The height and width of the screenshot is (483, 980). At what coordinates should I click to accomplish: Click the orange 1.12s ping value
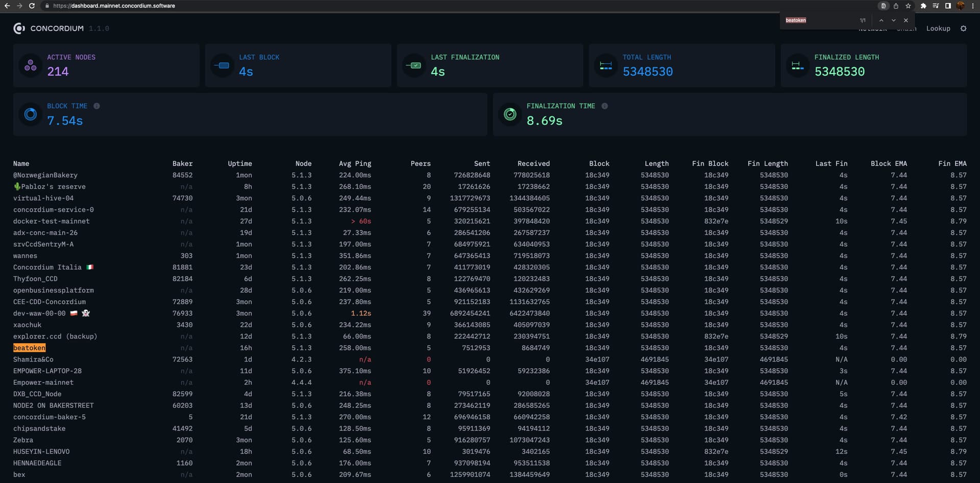click(361, 313)
